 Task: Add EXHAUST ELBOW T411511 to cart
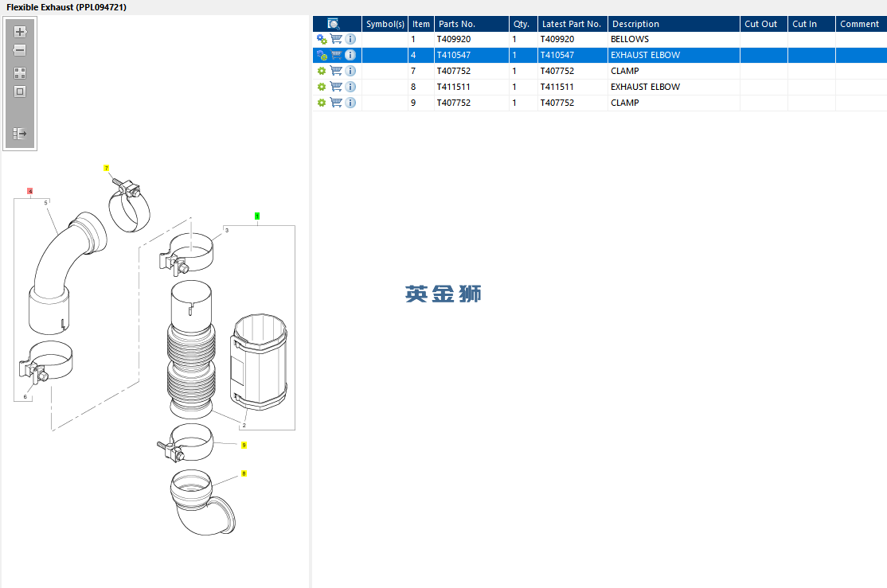336,87
